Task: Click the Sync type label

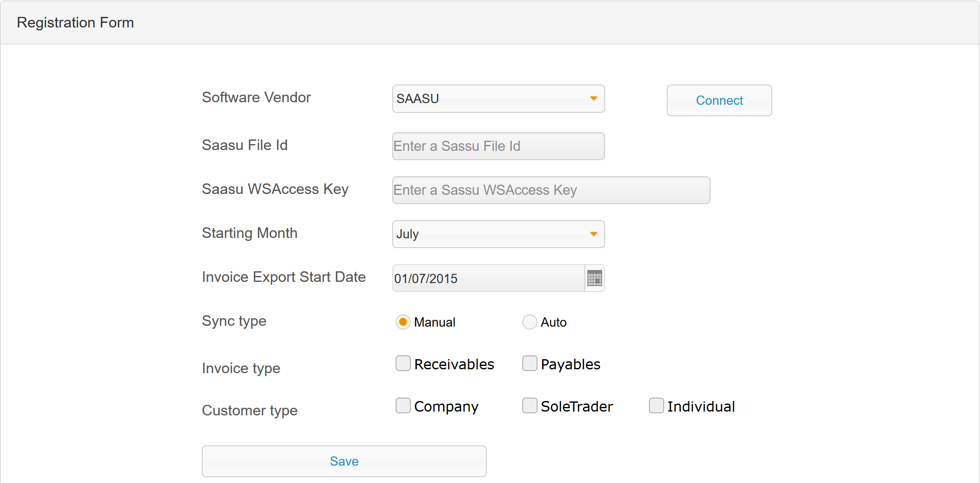Action: (234, 321)
